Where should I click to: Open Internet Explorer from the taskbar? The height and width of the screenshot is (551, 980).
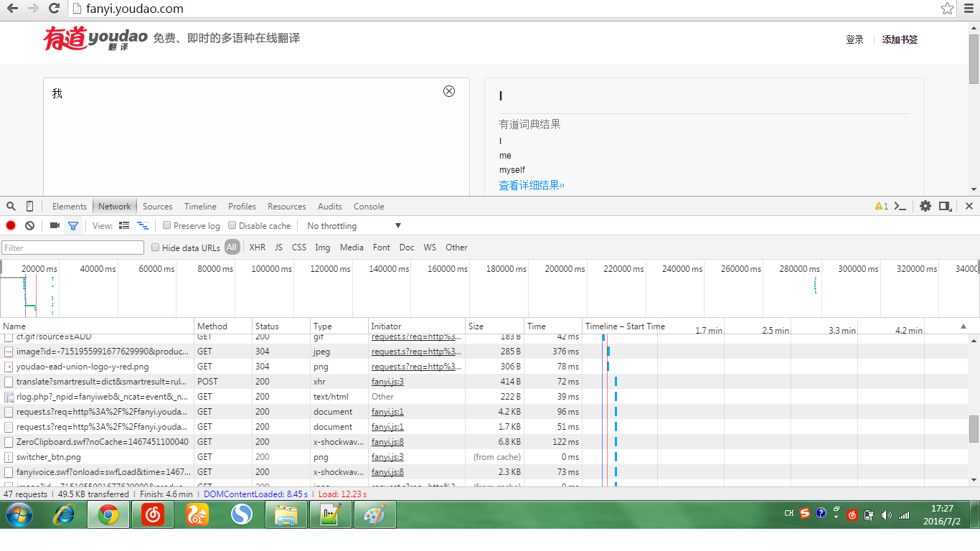click(65, 514)
